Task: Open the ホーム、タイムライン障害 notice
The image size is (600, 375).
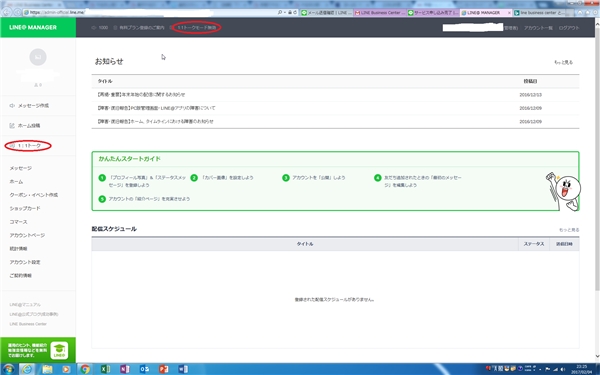Action: click(x=155, y=121)
